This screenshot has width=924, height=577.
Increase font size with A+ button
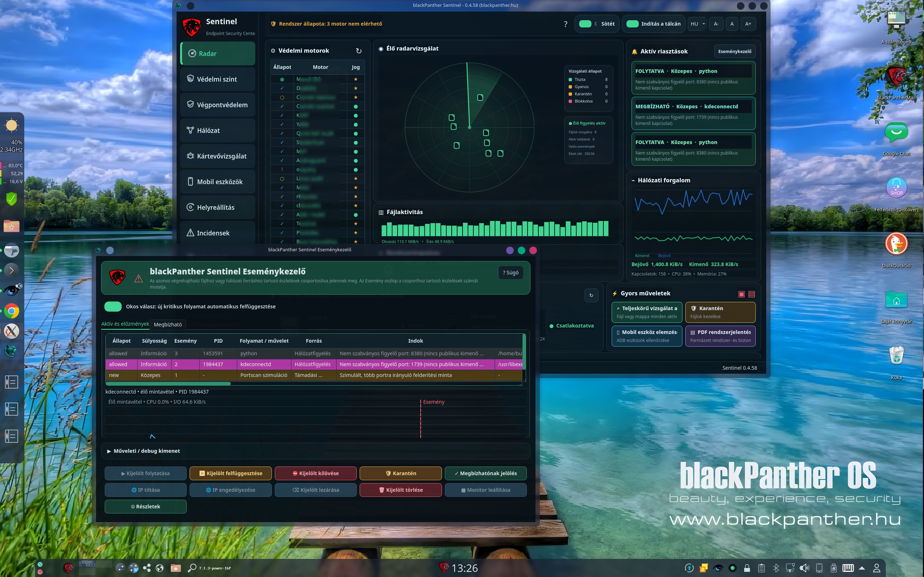coord(748,24)
